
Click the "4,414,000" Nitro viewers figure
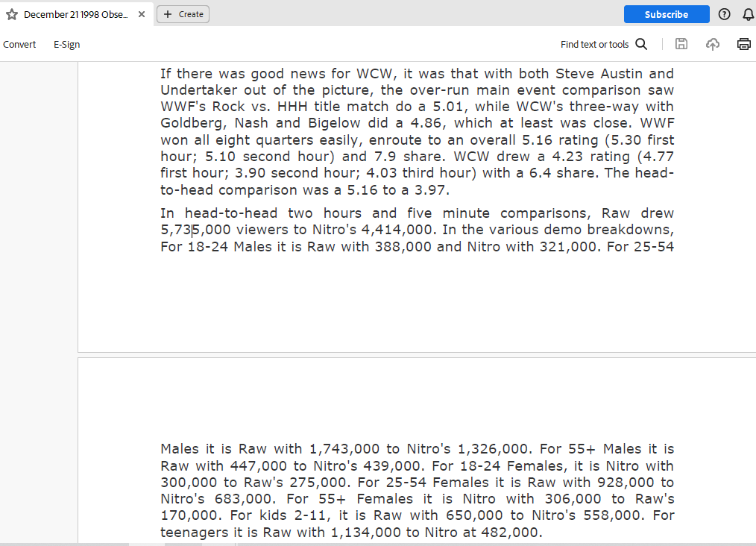(x=399, y=230)
